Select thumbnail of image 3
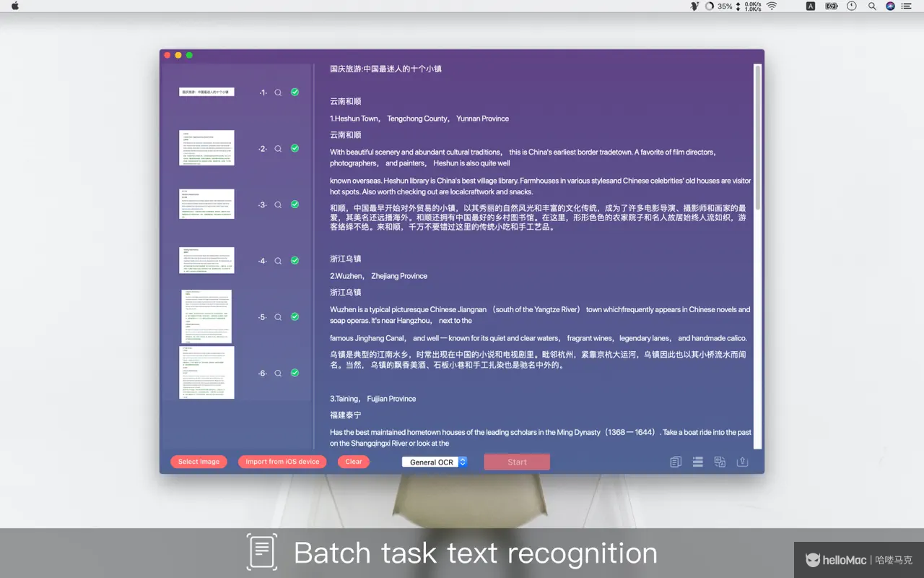 tap(206, 204)
